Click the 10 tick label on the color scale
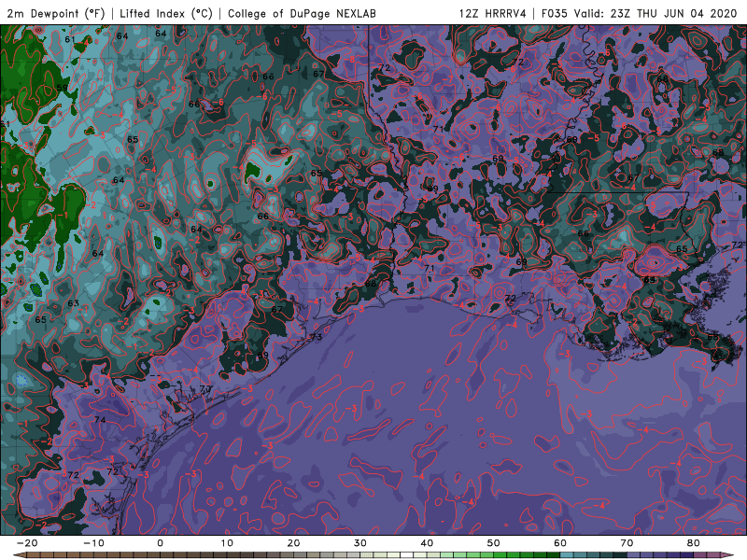The image size is (747, 560). tap(227, 543)
